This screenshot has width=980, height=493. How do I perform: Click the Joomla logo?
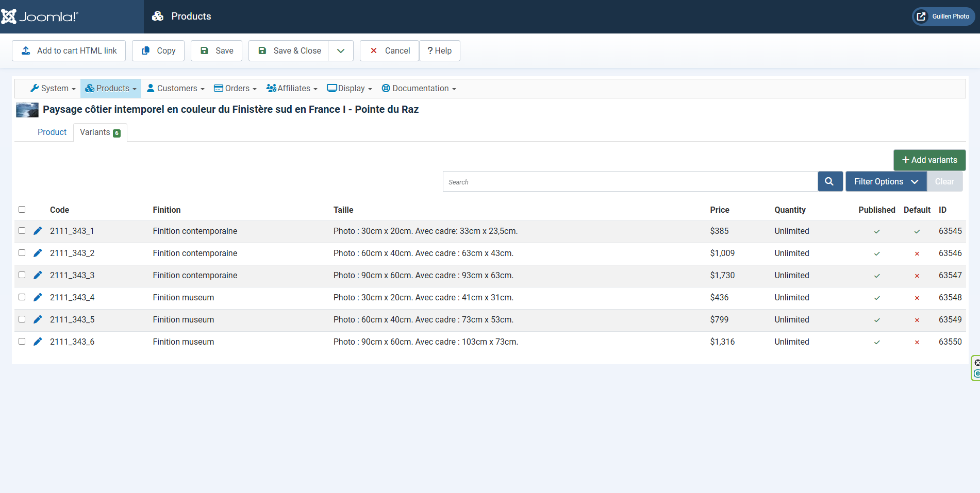click(40, 16)
